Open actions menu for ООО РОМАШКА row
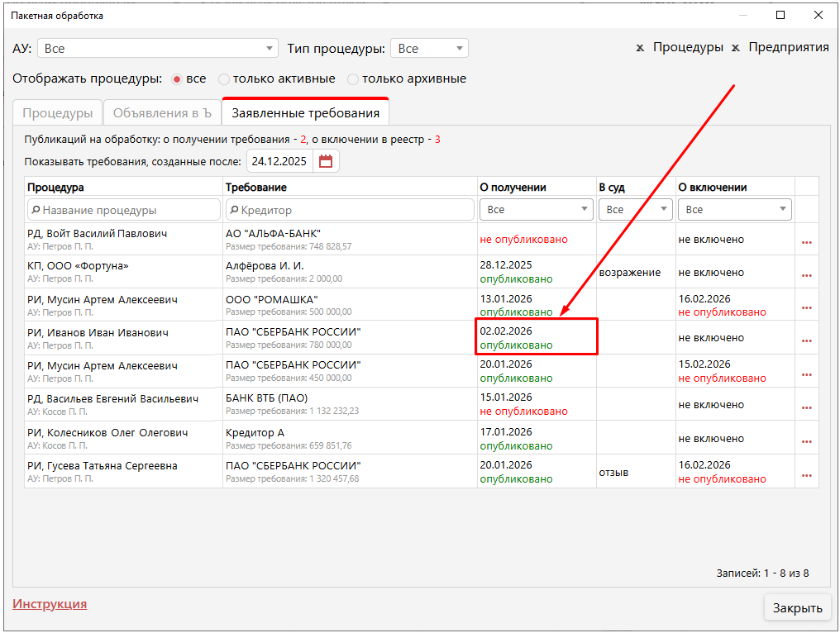This screenshot has height=633, width=840. [806, 308]
